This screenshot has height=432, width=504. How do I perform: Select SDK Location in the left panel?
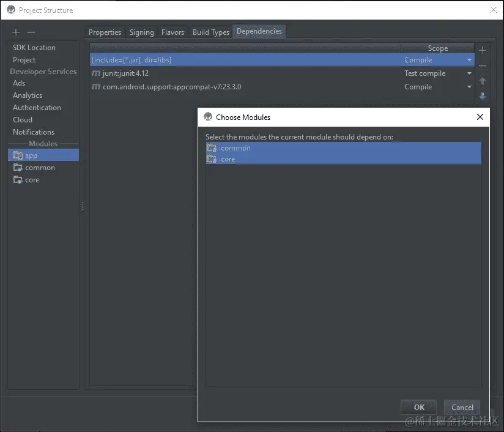tap(34, 47)
